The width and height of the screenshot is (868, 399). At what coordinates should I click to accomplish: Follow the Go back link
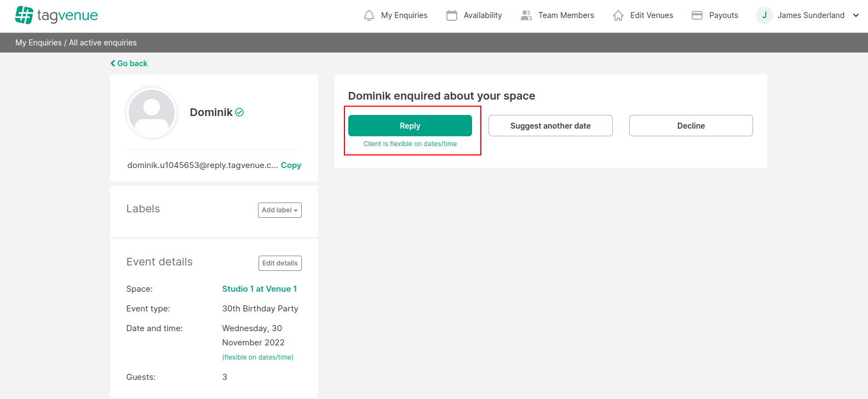(x=132, y=63)
